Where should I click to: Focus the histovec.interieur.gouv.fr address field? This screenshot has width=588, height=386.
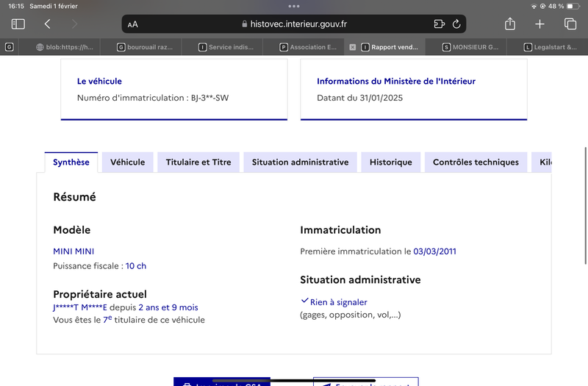coord(294,24)
